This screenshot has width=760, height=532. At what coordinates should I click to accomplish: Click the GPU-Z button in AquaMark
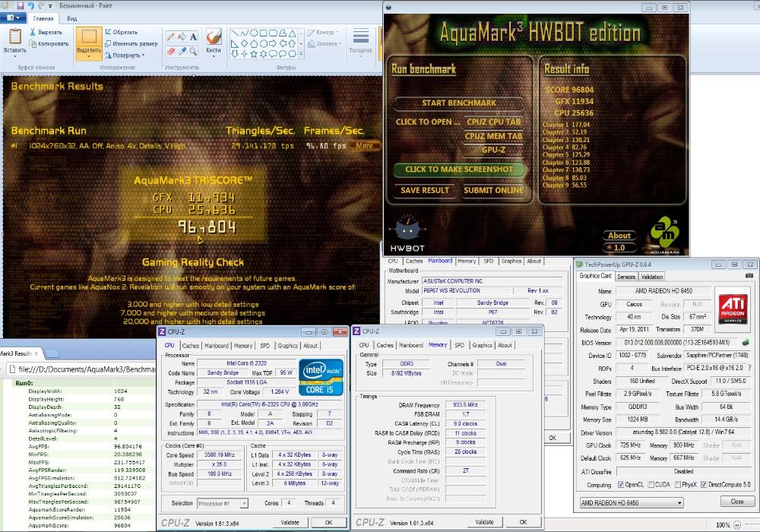493,150
